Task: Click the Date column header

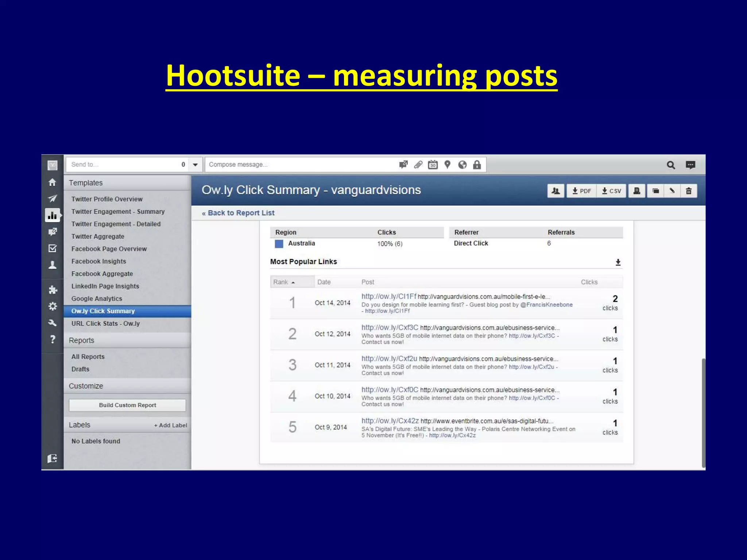Action: (x=324, y=282)
